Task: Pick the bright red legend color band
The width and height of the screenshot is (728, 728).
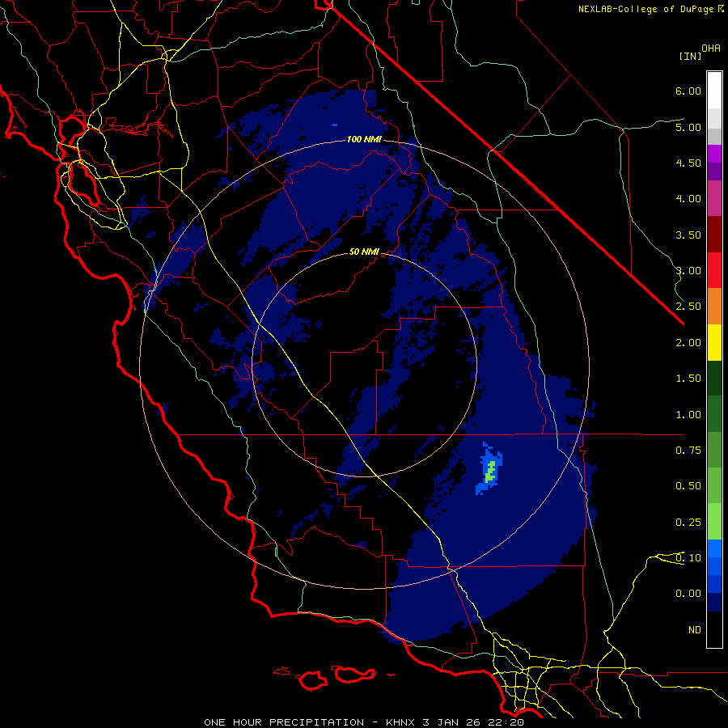Action: 714,270
